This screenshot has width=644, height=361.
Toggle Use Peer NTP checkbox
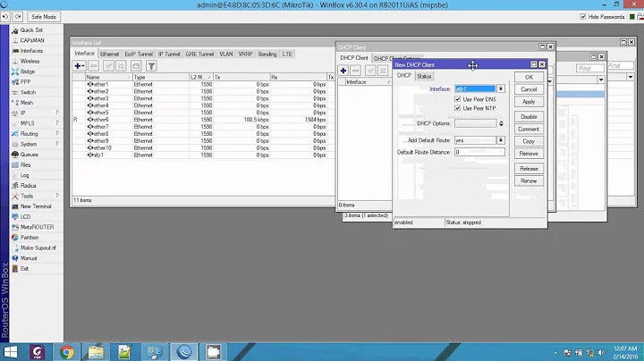tap(458, 108)
